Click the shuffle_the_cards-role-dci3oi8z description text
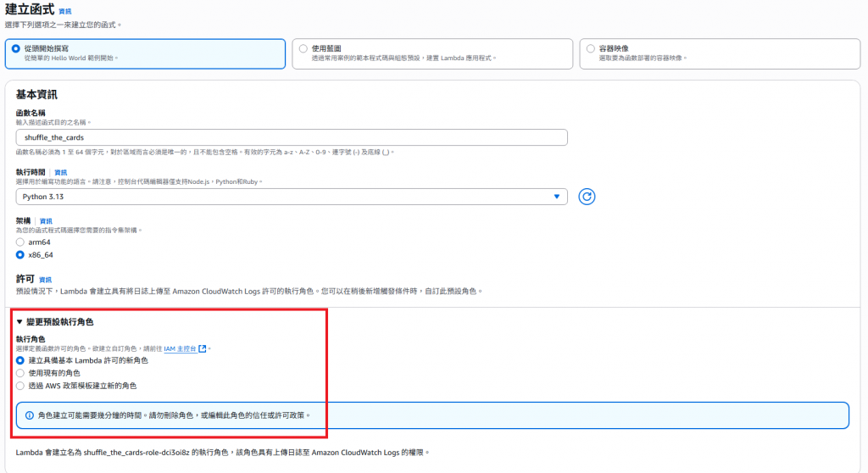Screen dimensions: 868x473 tap(222, 453)
